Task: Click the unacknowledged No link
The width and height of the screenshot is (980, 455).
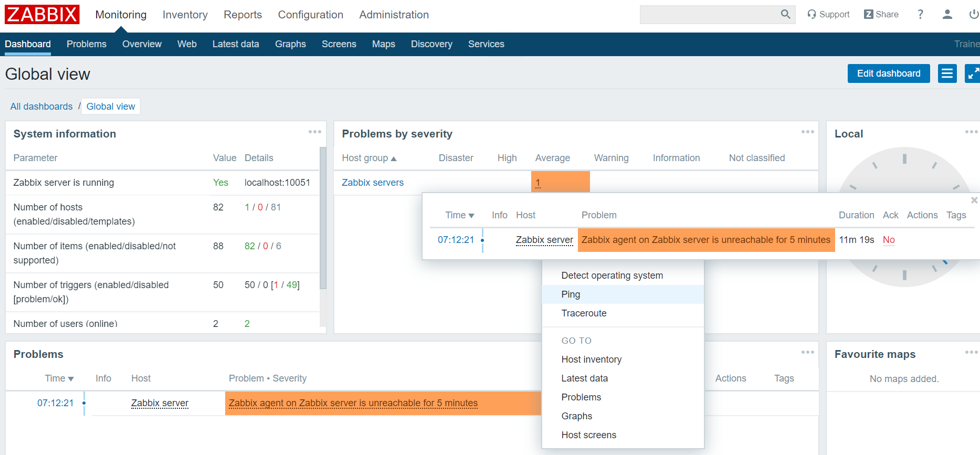Action: (x=889, y=240)
